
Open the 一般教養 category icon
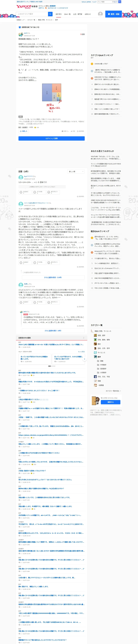pyautogui.click(x=95, y=385)
